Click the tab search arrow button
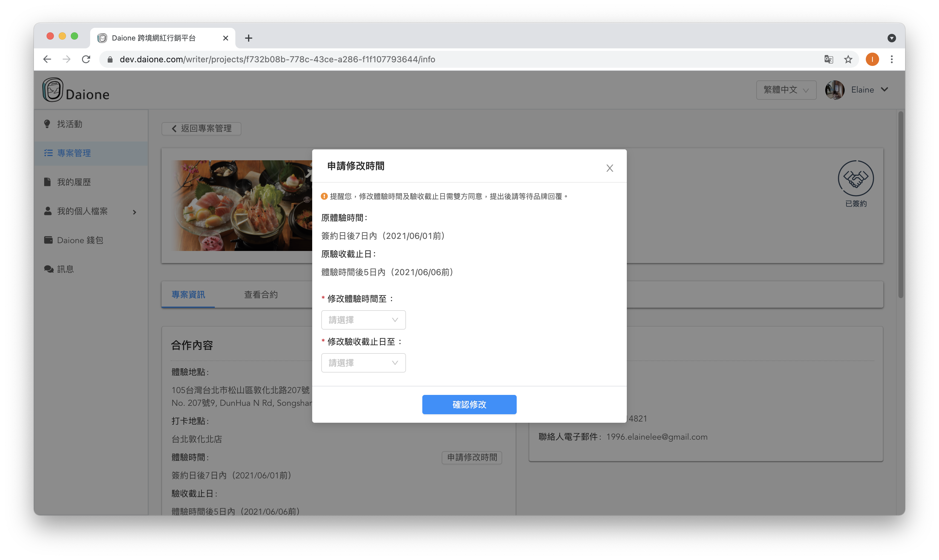 coord(892,38)
